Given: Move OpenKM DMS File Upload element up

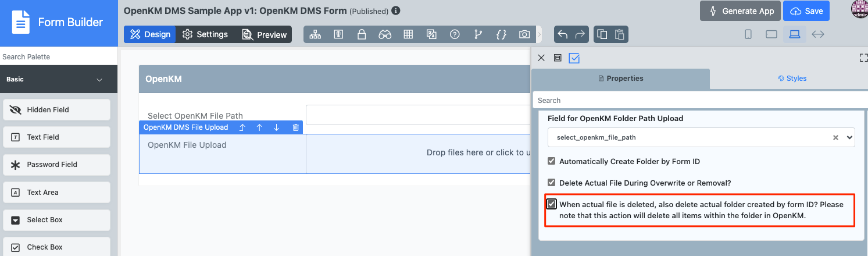Looking at the screenshot, I should click(x=259, y=127).
